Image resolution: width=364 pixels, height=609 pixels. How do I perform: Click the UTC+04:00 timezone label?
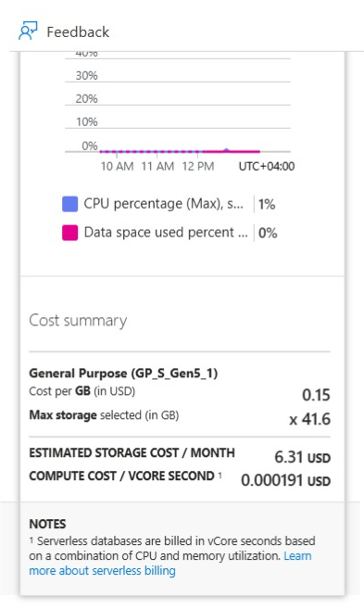coord(266,166)
